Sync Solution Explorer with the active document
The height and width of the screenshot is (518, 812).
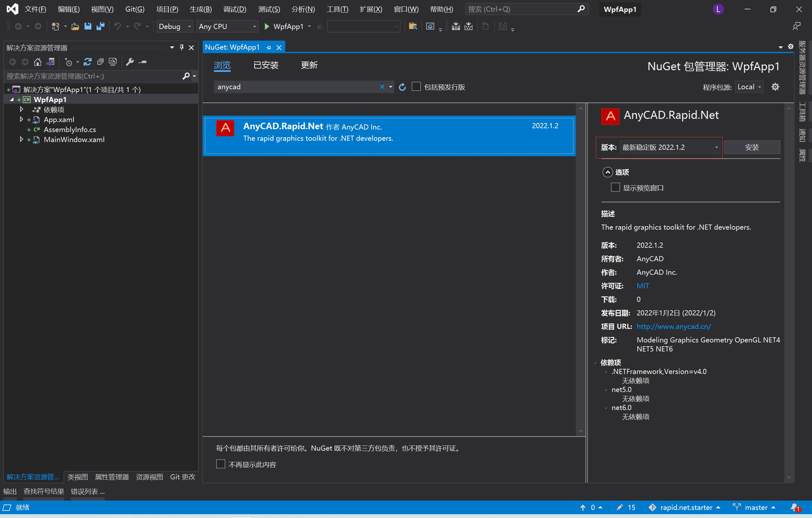coord(51,62)
